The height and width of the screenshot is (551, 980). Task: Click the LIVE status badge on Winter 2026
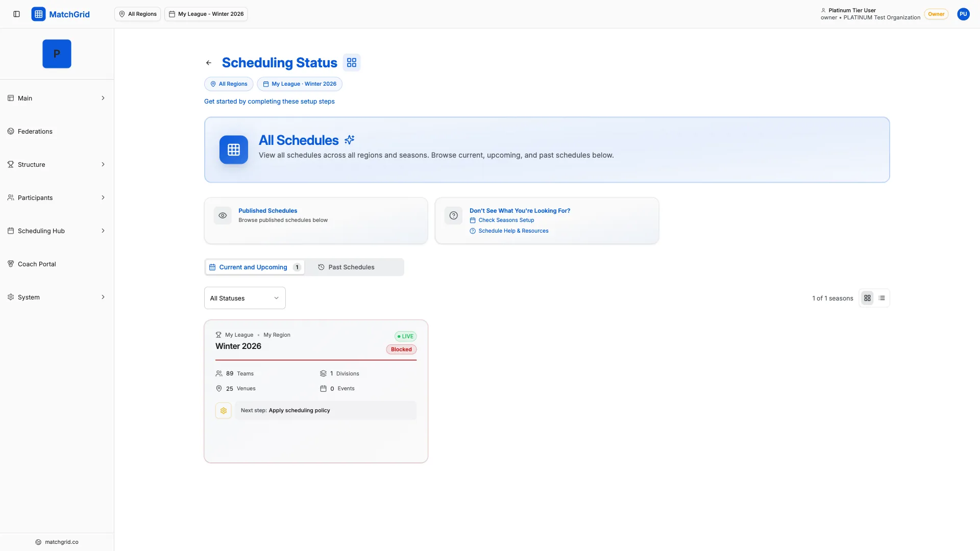click(405, 336)
